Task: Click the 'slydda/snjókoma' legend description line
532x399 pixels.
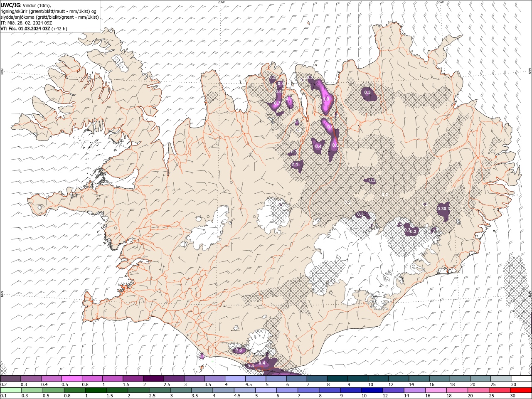Action: click(50, 17)
